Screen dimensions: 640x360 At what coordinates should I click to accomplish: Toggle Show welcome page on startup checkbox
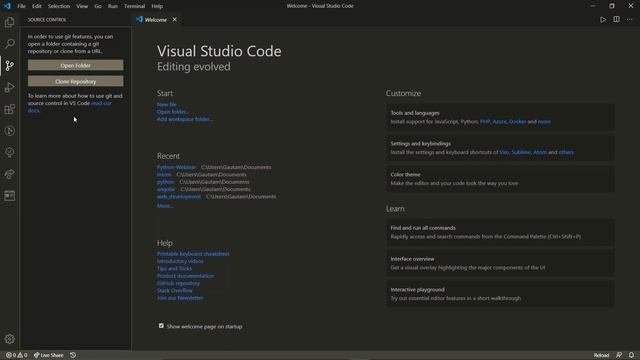point(161,326)
